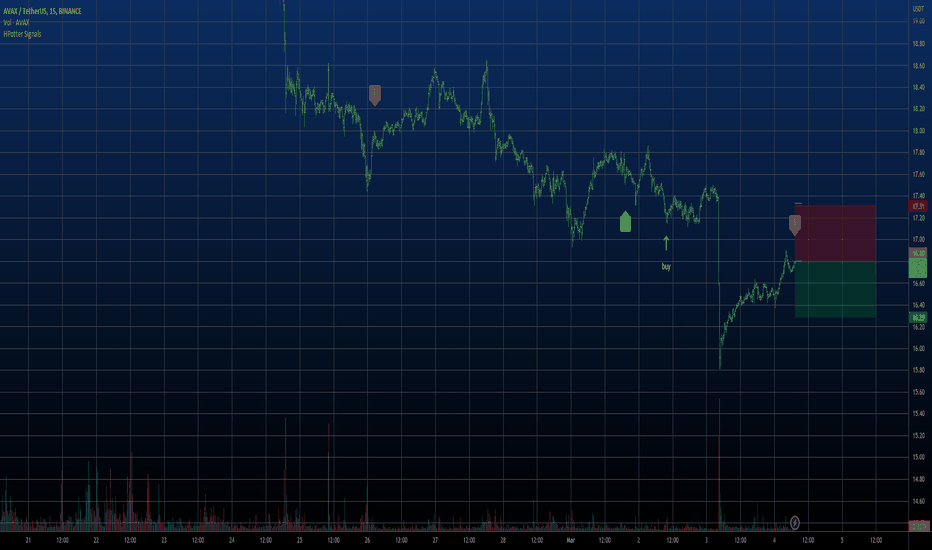Click the red 17.31 stop price label
The height and width of the screenshot is (550, 932).
(x=918, y=206)
